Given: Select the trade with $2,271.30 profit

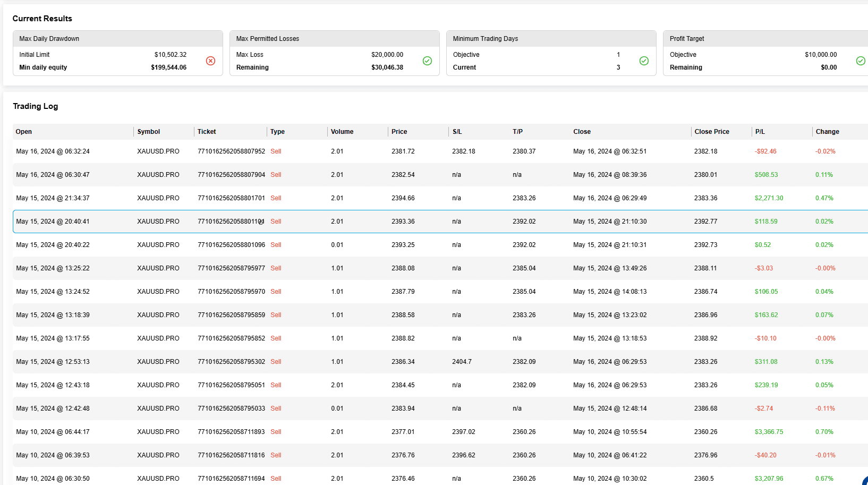Looking at the screenshot, I should [x=440, y=198].
